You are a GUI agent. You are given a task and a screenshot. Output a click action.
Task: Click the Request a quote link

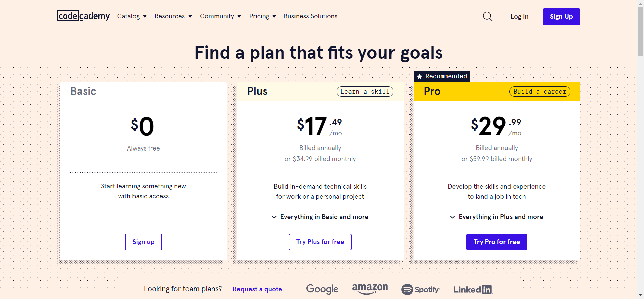coord(257,289)
